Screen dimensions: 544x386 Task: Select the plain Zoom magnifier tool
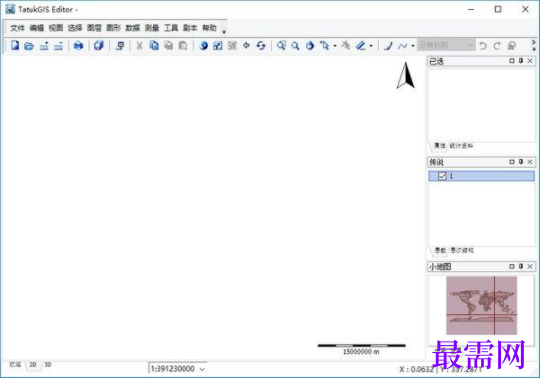click(x=295, y=45)
